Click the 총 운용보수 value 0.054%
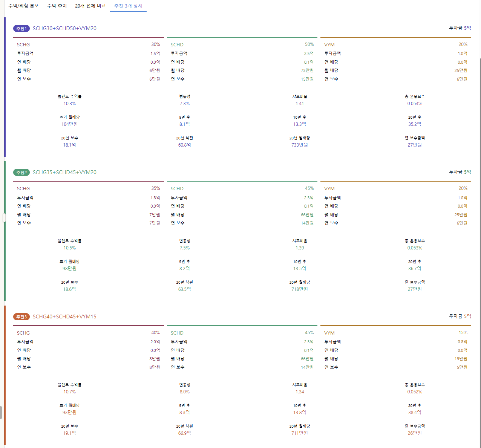 (415, 104)
